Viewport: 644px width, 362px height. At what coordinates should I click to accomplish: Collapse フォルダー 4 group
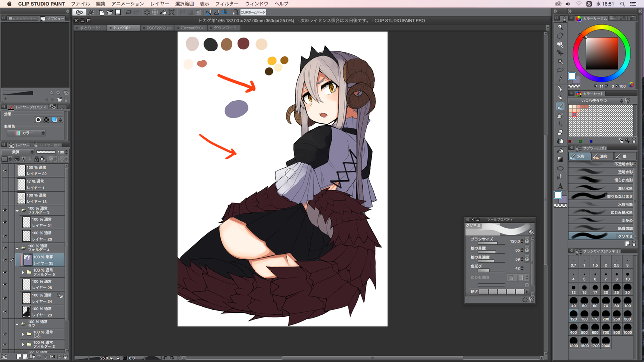[x=17, y=248]
